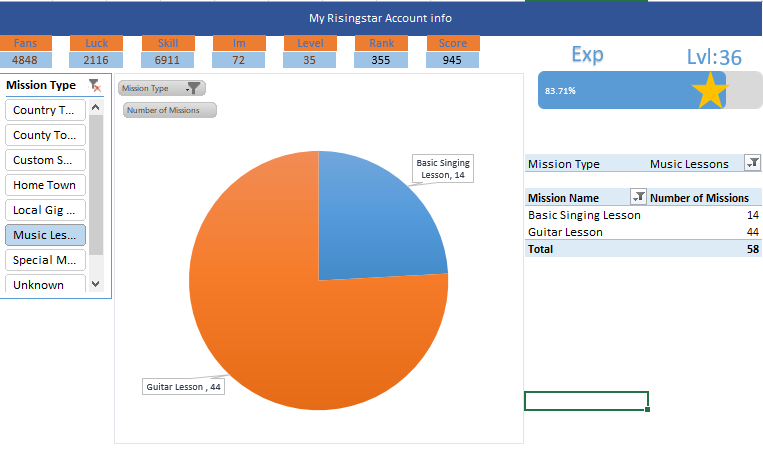Click the Skill value 6911
The height and width of the screenshot is (460, 763).
click(x=167, y=60)
